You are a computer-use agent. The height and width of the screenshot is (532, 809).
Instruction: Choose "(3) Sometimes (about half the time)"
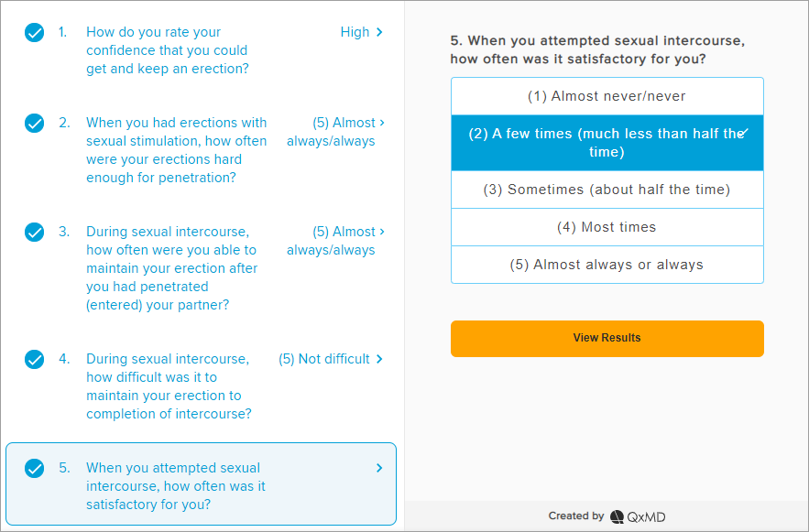click(x=607, y=190)
